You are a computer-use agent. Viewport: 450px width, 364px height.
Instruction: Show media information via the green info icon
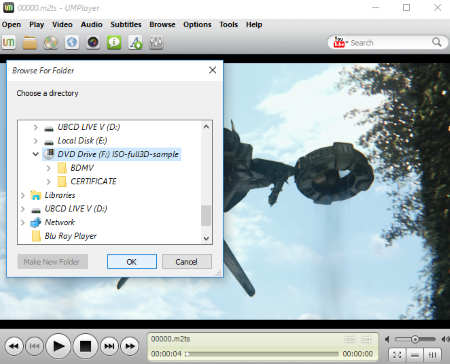click(x=114, y=43)
